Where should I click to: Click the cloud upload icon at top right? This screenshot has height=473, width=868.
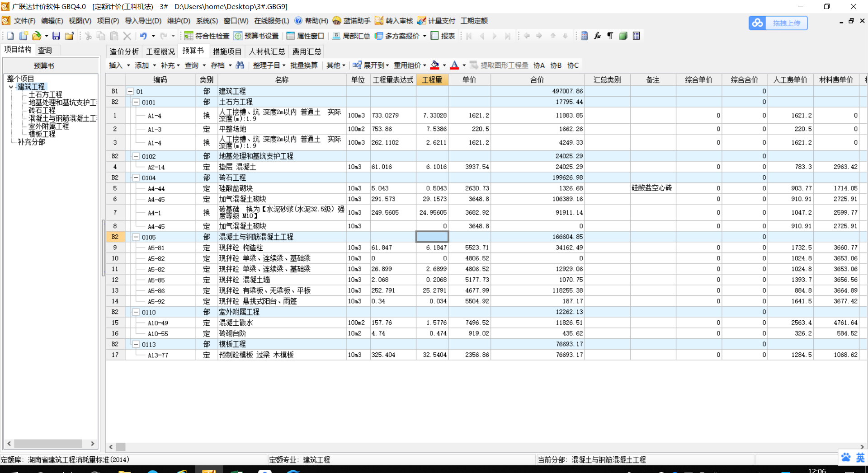(757, 23)
